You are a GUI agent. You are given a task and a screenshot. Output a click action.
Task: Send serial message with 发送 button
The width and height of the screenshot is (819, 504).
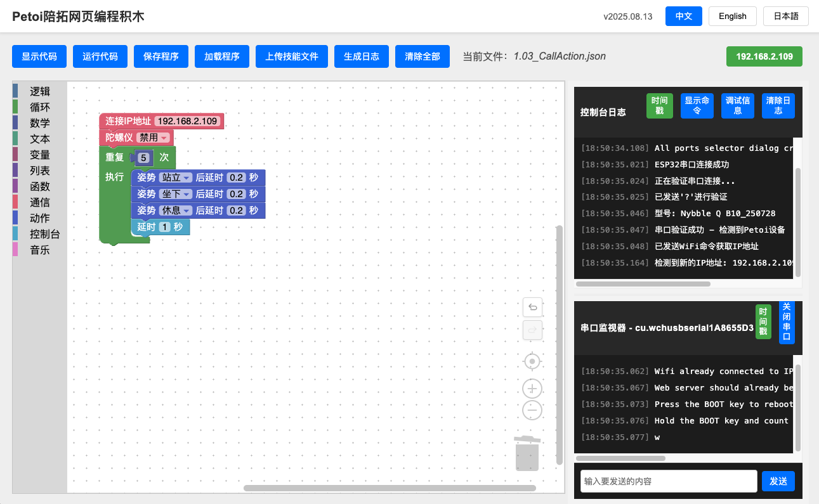pos(778,481)
